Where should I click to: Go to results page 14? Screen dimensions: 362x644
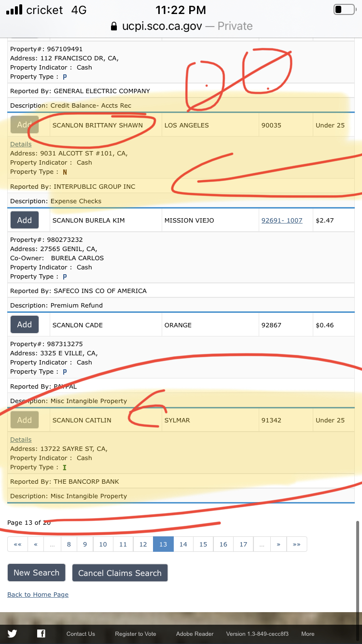pos(183,544)
